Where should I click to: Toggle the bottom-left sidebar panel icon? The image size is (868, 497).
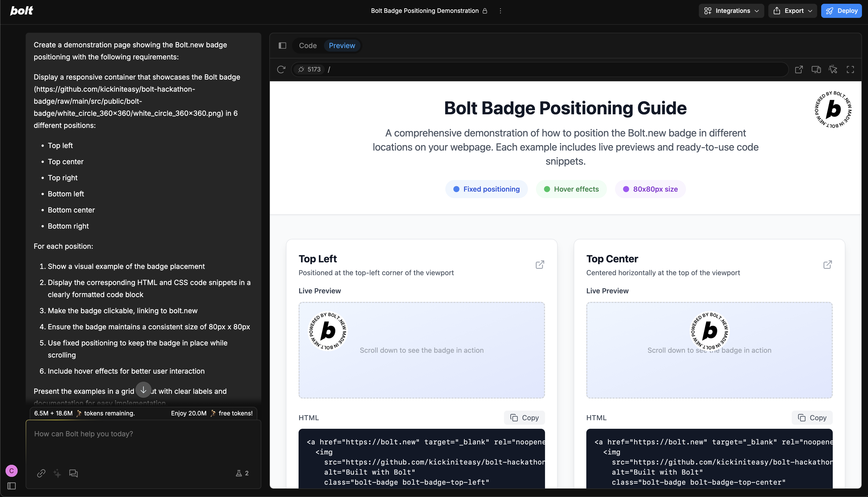point(12,486)
